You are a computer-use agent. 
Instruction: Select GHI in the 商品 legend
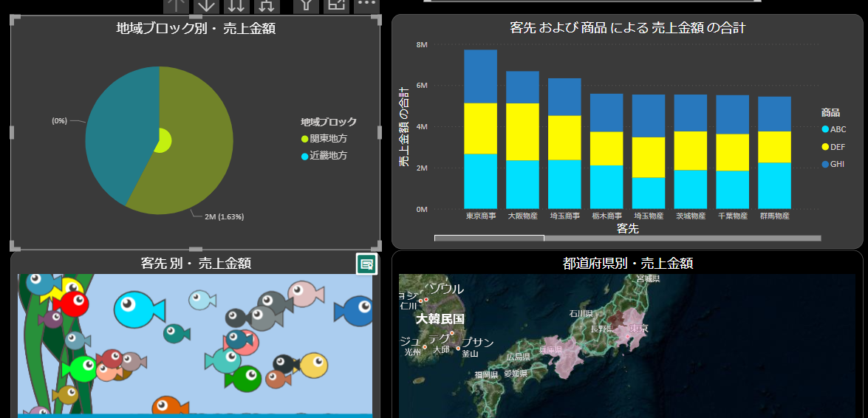point(837,164)
